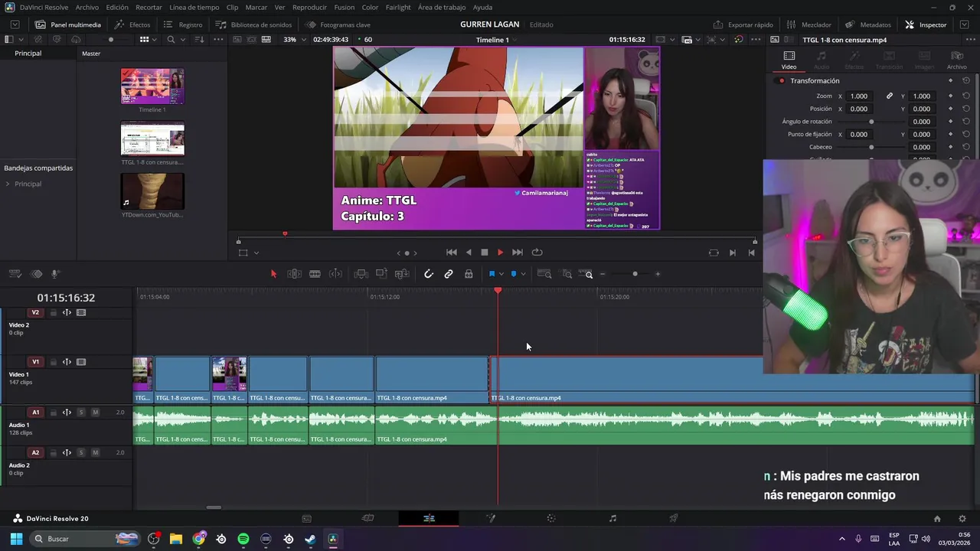Open the Mezclador audio mixer

point(809,24)
